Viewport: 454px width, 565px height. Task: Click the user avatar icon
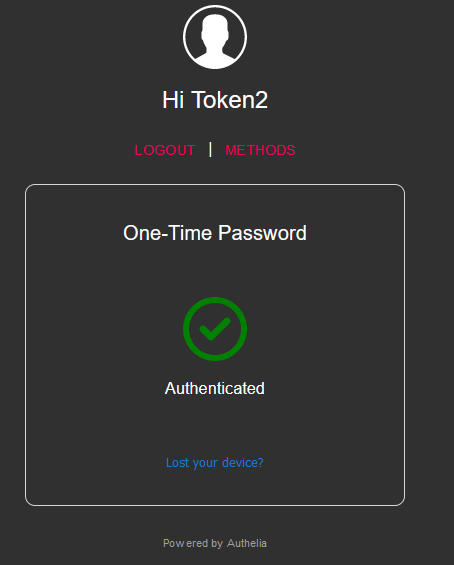pyautogui.click(x=215, y=37)
